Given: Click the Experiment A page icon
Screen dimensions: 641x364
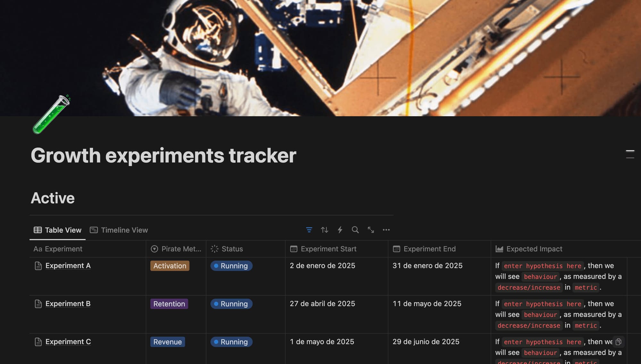Looking at the screenshot, I should point(38,266).
